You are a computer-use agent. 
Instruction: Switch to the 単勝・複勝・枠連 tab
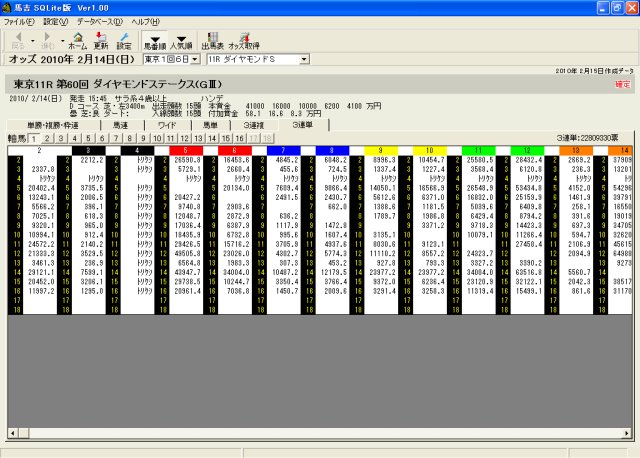pos(53,125)
